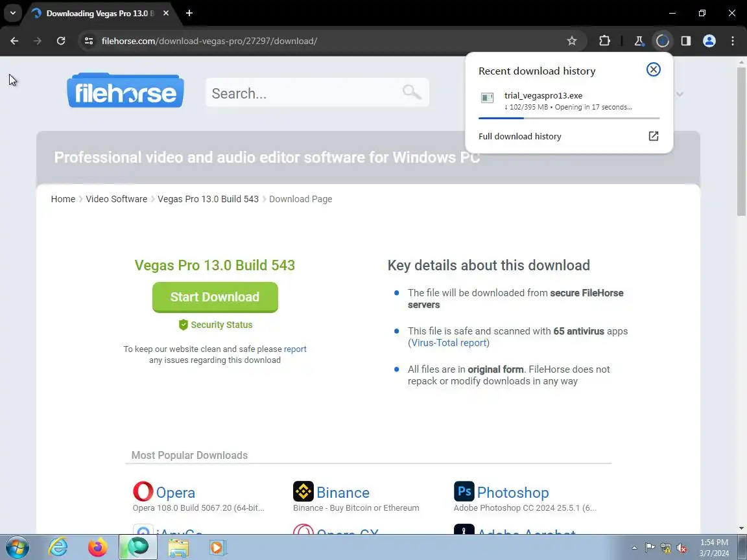Click the page vertical scrollbar thumb
The width and height of the screenshot is (747, 560).
click(x=741, y=141)
